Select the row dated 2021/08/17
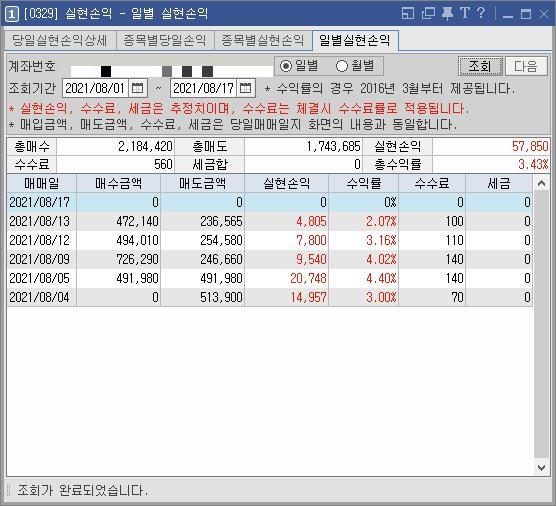The width and height of the screenshot is (556, 506). click(x=270, y=202)
